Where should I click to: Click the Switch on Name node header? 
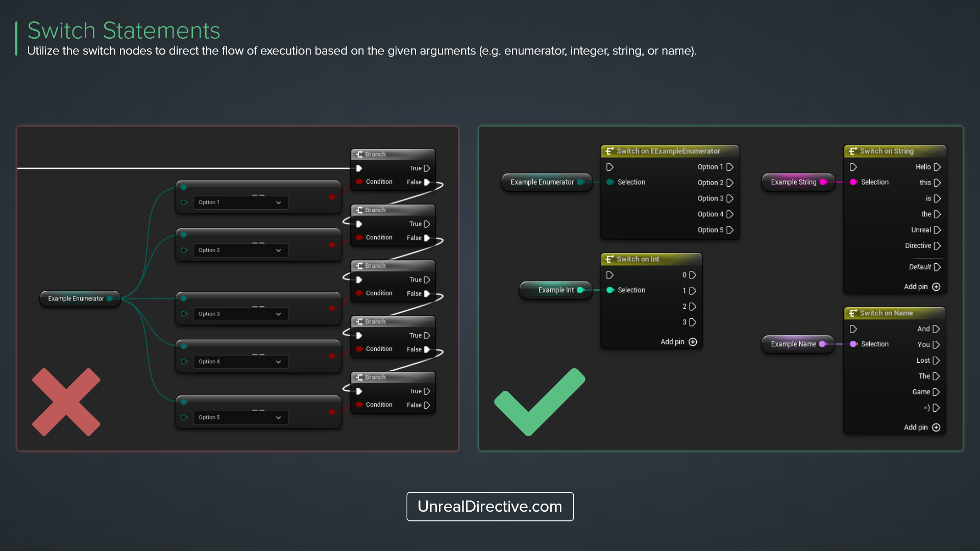pos(886,313)
